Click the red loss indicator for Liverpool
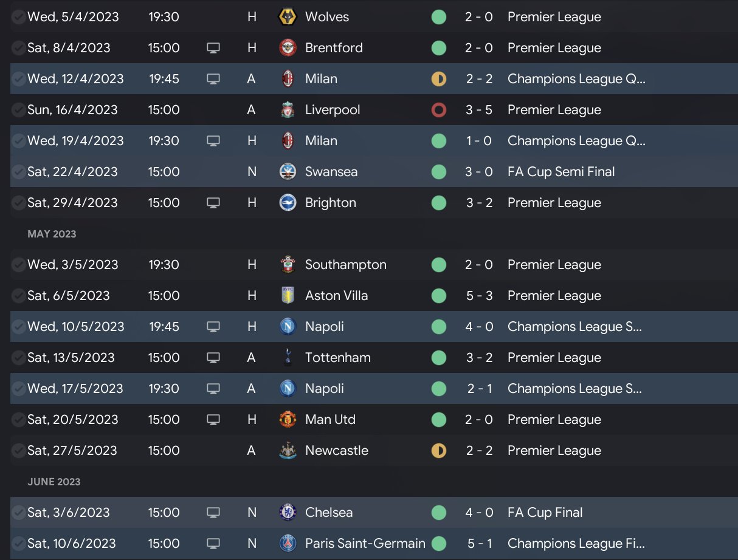This screenshot has height=560, width=738. (x=438, y=110)
